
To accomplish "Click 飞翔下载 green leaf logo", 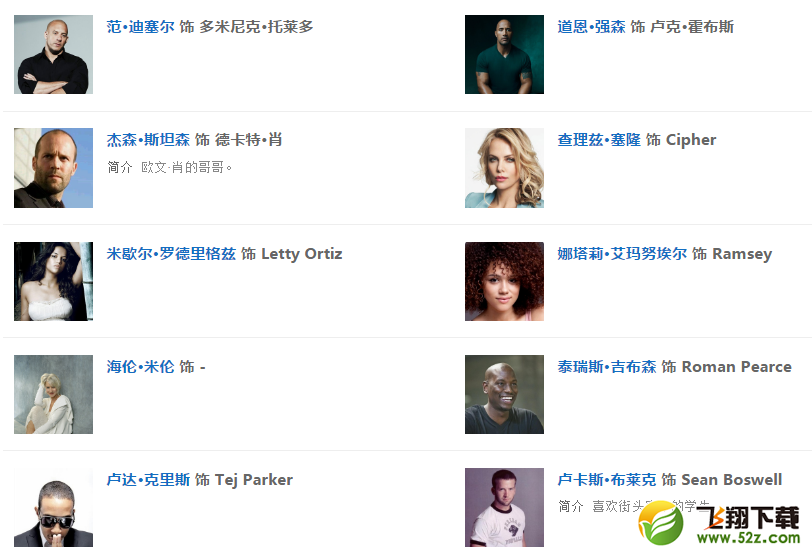I will click(660, 523).
